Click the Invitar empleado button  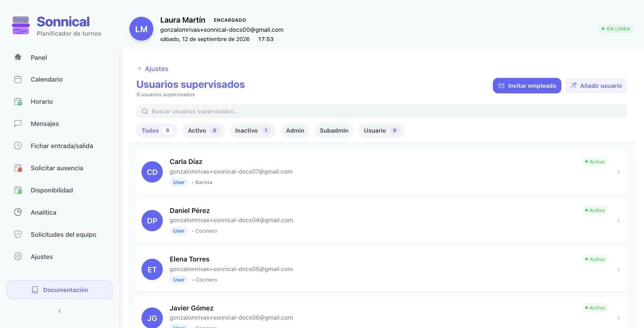pyautogui.click(x=527, y=86)
